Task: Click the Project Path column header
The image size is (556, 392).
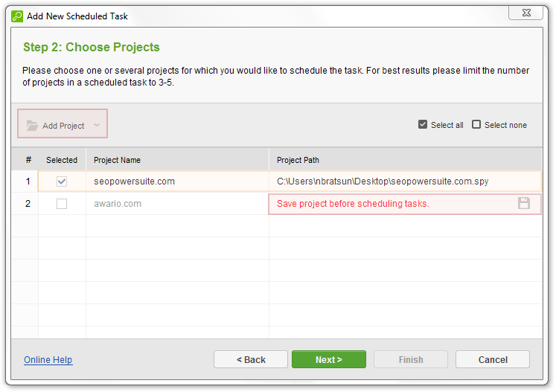Action: [x=298, y=160]
